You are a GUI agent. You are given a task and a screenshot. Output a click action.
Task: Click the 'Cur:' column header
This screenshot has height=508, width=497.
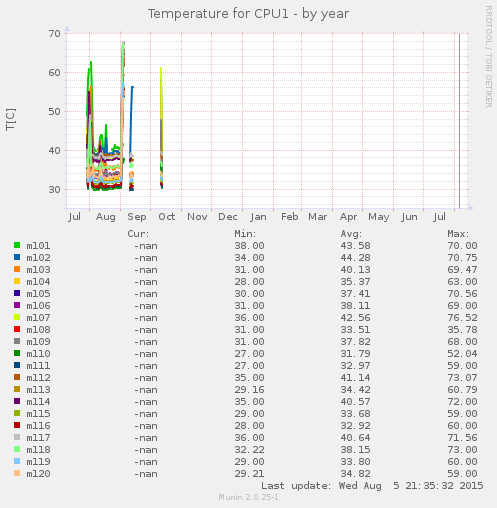point(138,234)
